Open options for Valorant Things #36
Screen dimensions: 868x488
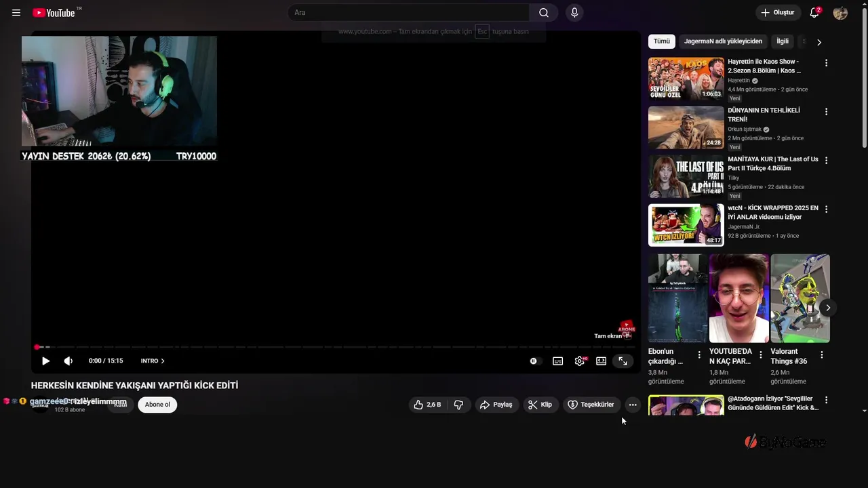[x=822, y=354]
